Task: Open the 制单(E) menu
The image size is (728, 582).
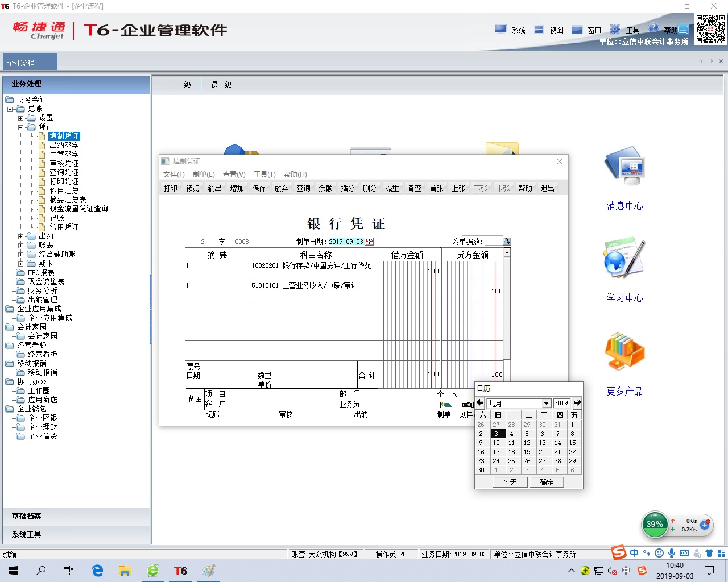Action: click(x=204, y=174)
